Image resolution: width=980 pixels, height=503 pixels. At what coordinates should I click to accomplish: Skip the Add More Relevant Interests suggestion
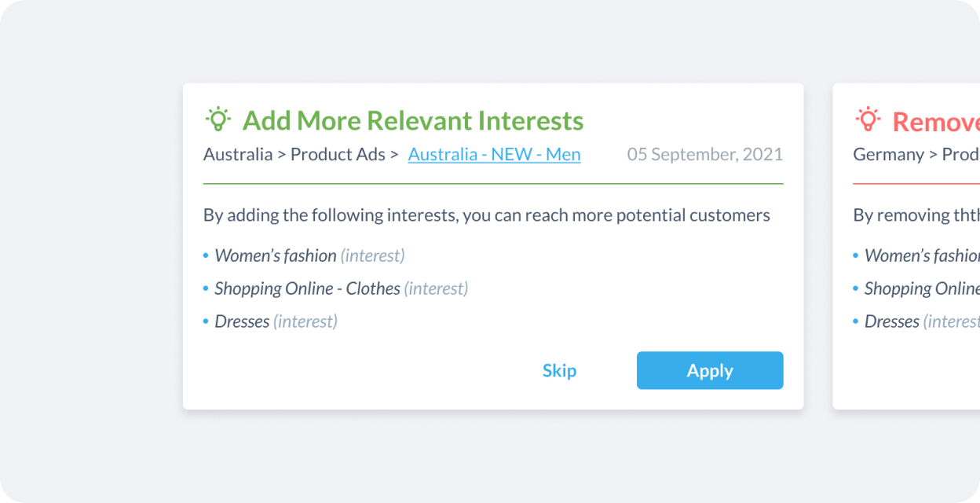point(559,370)
